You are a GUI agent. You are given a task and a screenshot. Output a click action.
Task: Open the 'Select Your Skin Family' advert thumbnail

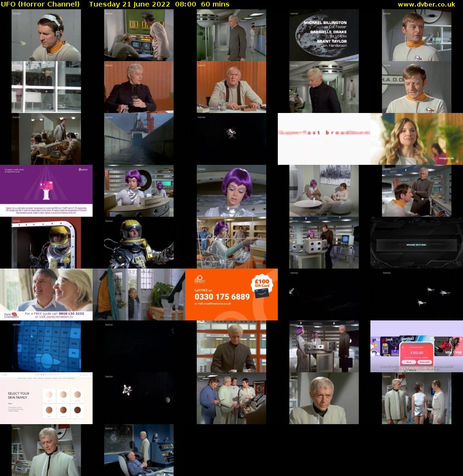tap(46, 399)
